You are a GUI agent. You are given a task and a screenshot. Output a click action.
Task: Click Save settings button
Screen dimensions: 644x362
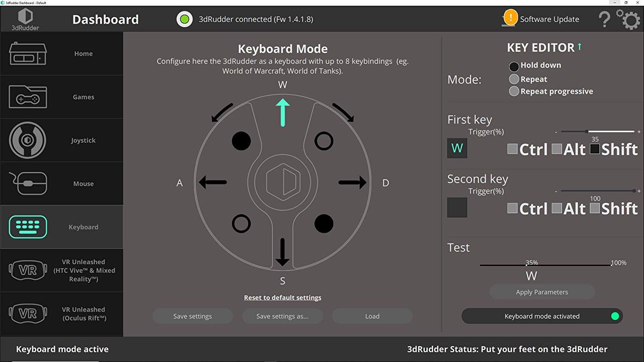(192, 316)
